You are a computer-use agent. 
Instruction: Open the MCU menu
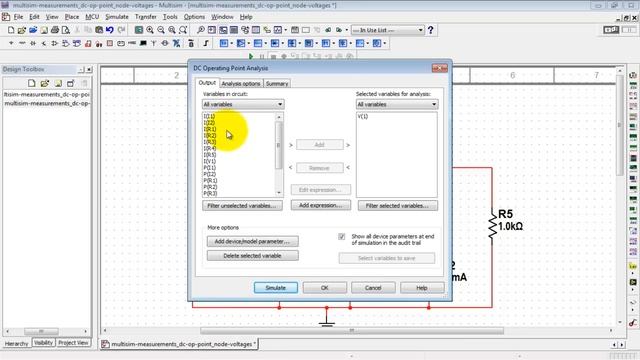pyautogui.click(x=92, y=17)
